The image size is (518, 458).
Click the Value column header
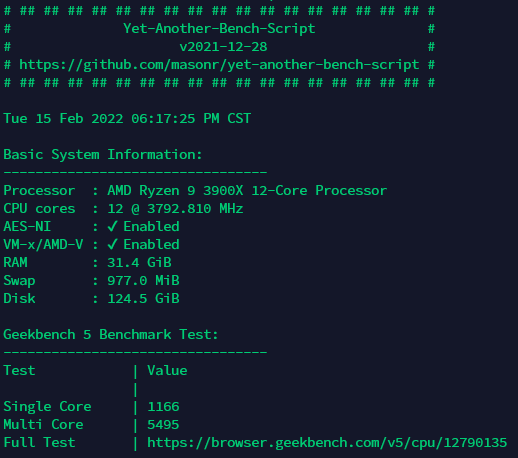[x=167, y=370]
